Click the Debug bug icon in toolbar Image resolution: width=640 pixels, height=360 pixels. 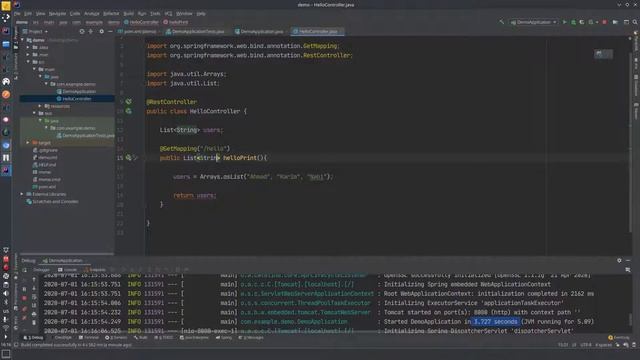tap(573, 22)
